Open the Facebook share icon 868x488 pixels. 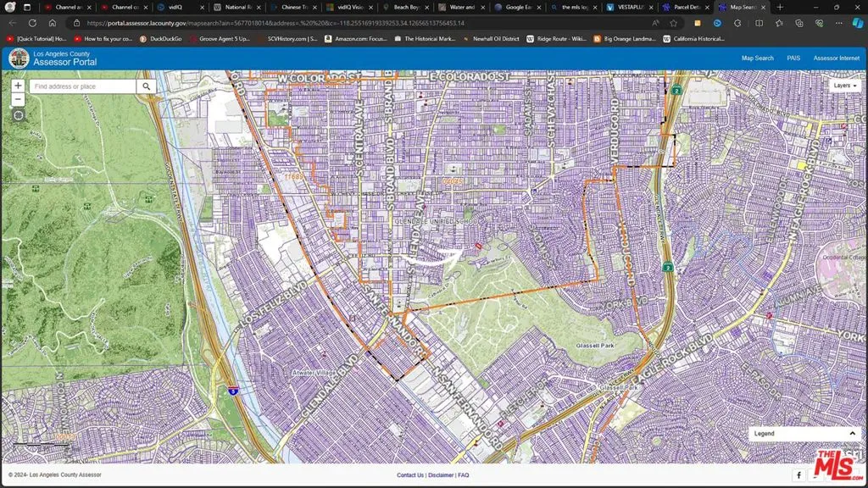coord(798,475)
